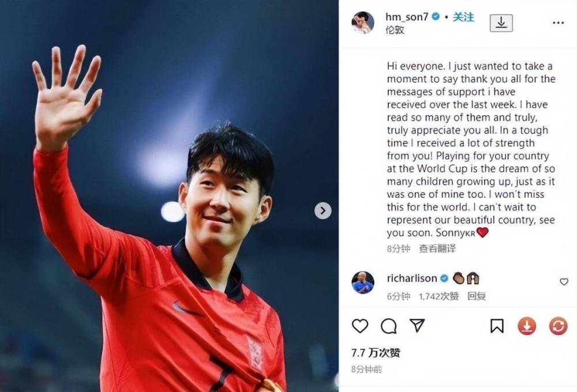The image size is (577, 392).
Task: Like richarlison's comment with small heart
Action: tap(564, 282)
